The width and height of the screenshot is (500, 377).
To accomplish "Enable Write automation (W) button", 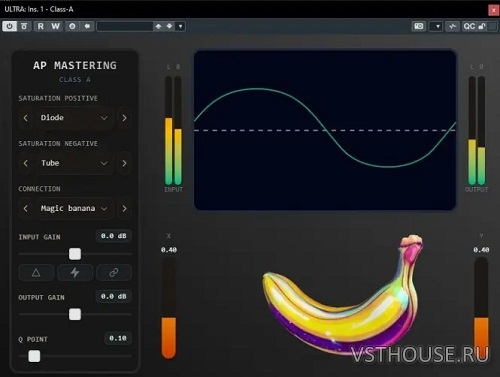I will [55, 26].
